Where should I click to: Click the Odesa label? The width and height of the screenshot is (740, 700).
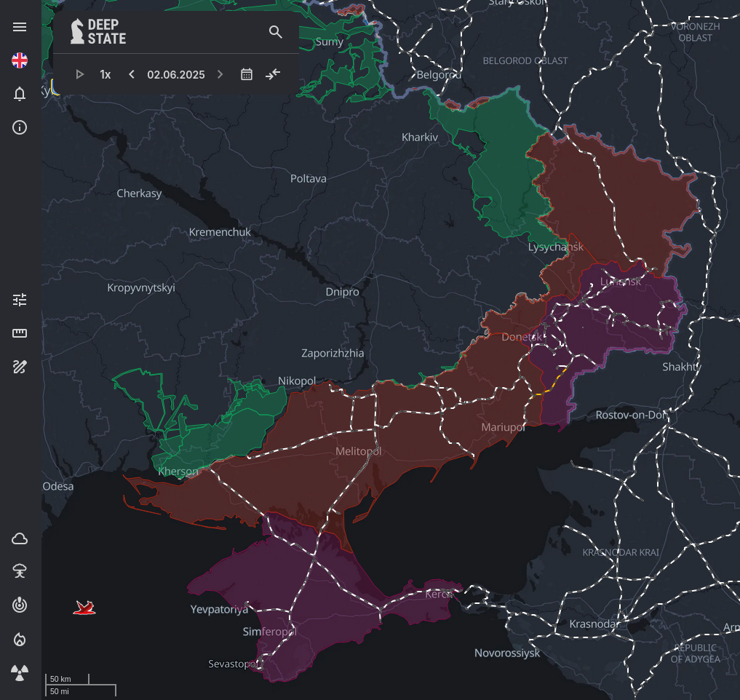pos(58,486)
